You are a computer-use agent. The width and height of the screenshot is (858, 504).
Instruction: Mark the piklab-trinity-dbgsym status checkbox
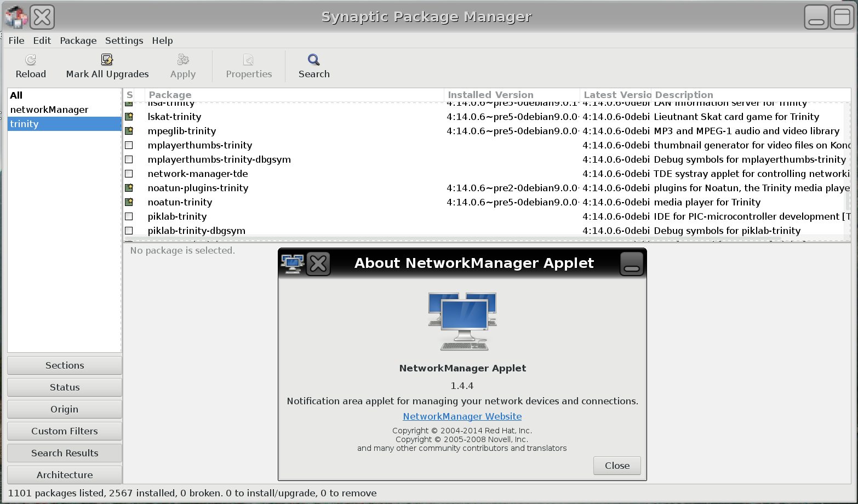pos(129,231)
